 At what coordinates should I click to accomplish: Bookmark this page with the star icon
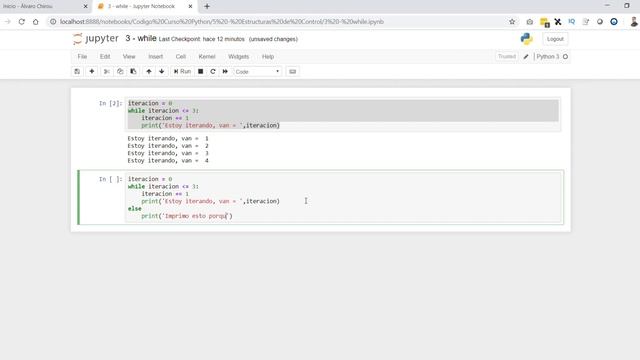[x=512, y=22]
